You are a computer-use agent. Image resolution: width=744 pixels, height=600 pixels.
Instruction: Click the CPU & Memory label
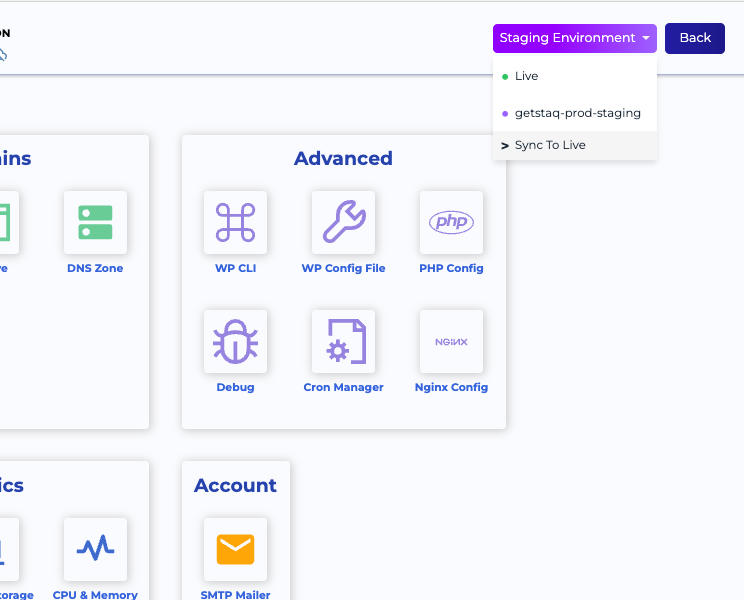tap(95, 595)
